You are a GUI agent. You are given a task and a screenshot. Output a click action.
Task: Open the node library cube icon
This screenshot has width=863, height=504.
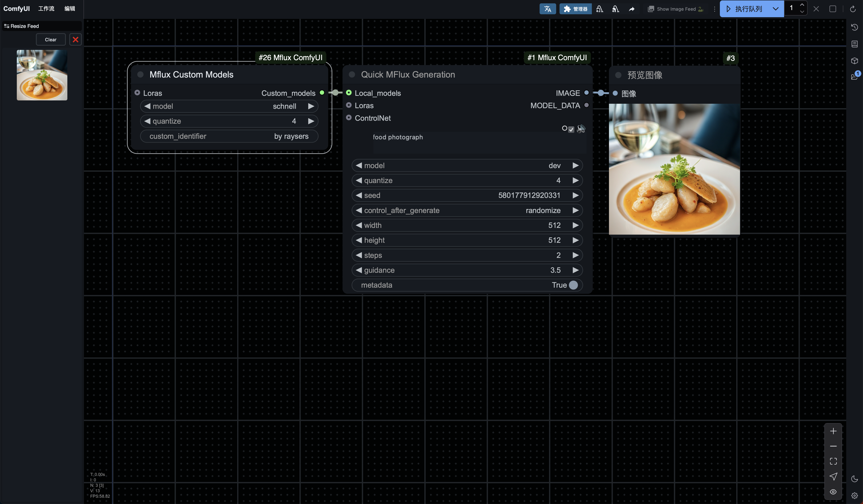coord(854,61)
